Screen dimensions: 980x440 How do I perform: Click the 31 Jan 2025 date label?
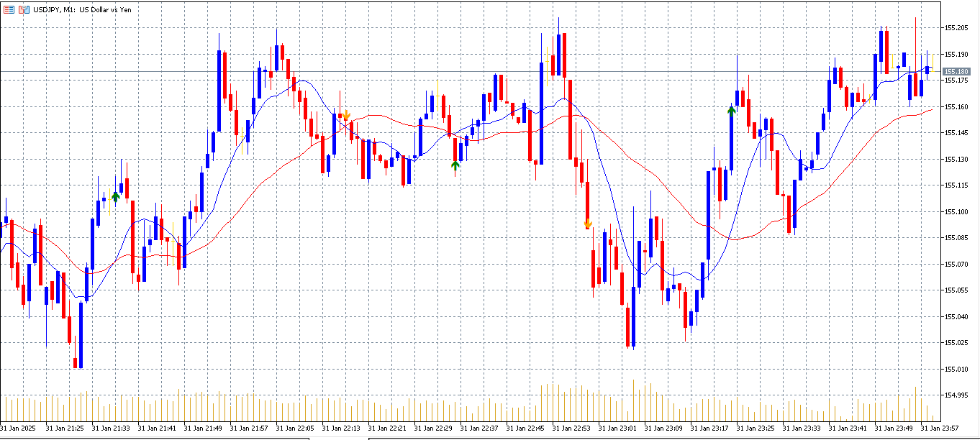pos(18,428)
